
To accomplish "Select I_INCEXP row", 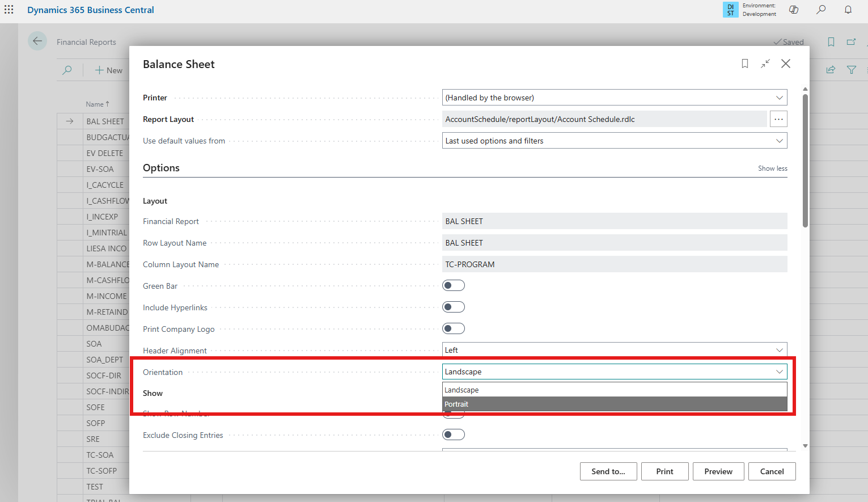I will [102, 217].
